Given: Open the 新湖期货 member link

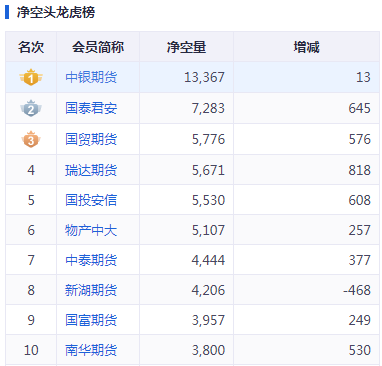Looking at the screenshot, I should (91, 290).
